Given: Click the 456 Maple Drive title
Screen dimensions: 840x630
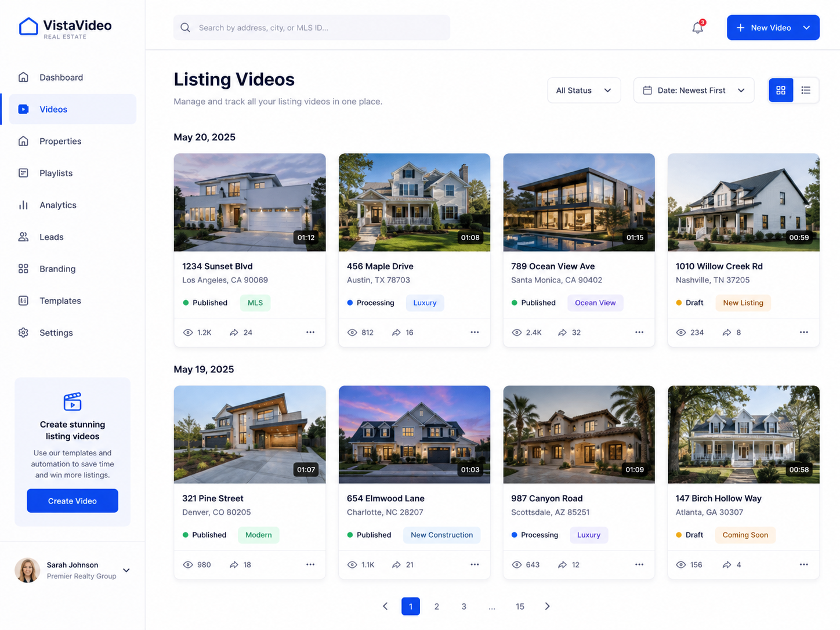Looking at the screenshot, I should [x=380, y=266].
